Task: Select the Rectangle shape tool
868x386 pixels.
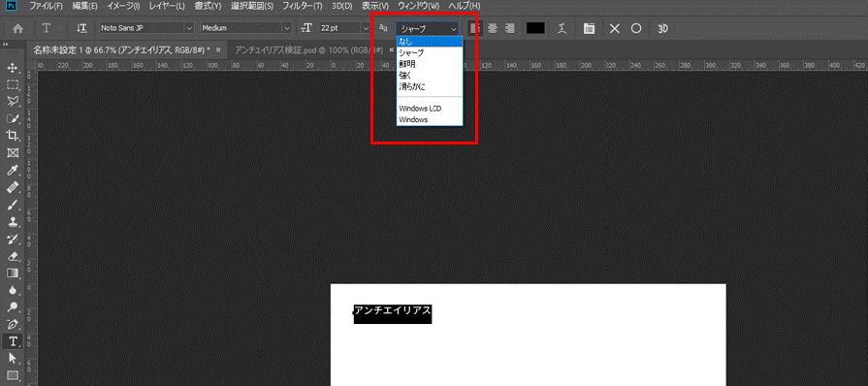Action: (13, 375)
